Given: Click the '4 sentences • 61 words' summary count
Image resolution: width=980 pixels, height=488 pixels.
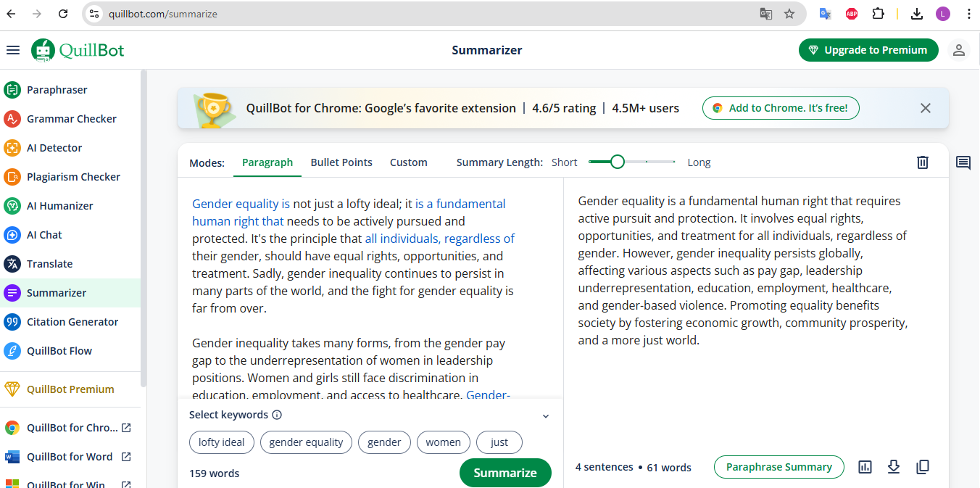Looking at the screenshot, I should click(633, 468).
